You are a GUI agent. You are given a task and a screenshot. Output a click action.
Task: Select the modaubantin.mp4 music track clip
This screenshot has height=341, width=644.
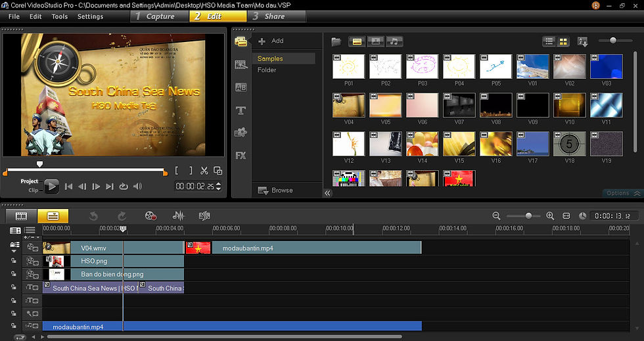tap(232, 327)
